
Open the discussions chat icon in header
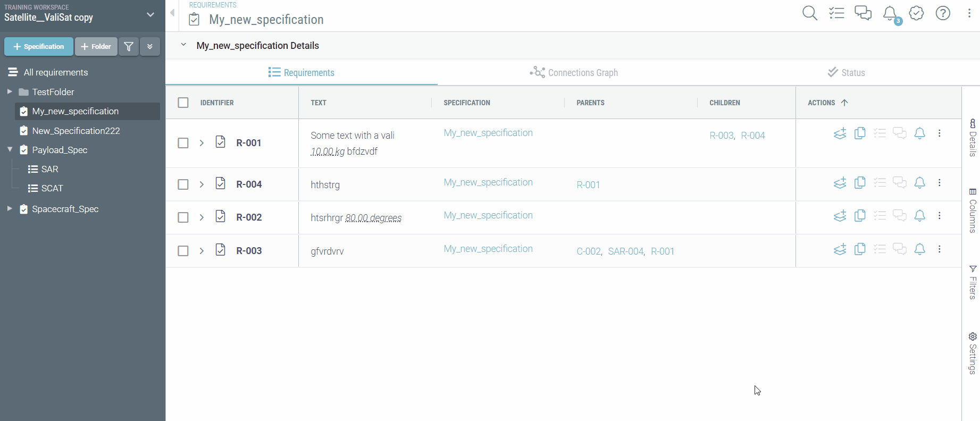(862, 13)
